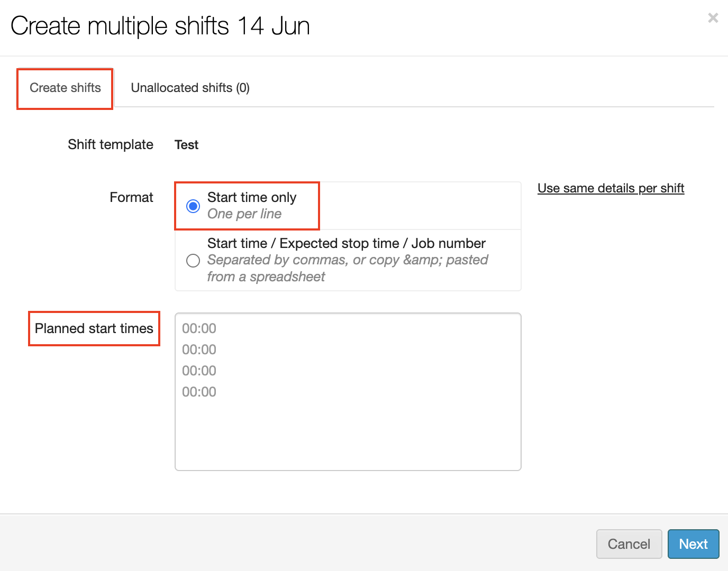Switch to the Create shifts tab

(x=65, y=88)
